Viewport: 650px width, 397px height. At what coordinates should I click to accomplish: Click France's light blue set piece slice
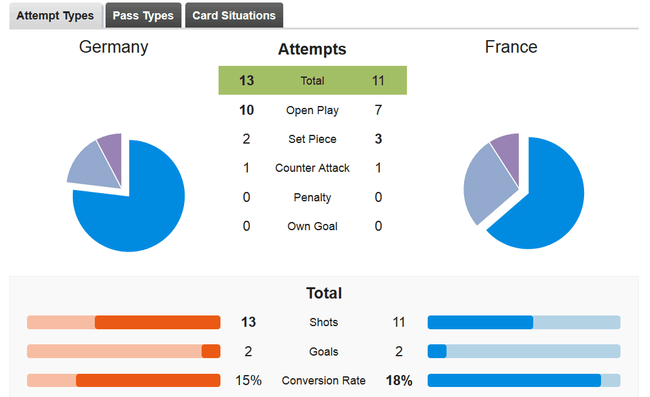click(485, 186)
